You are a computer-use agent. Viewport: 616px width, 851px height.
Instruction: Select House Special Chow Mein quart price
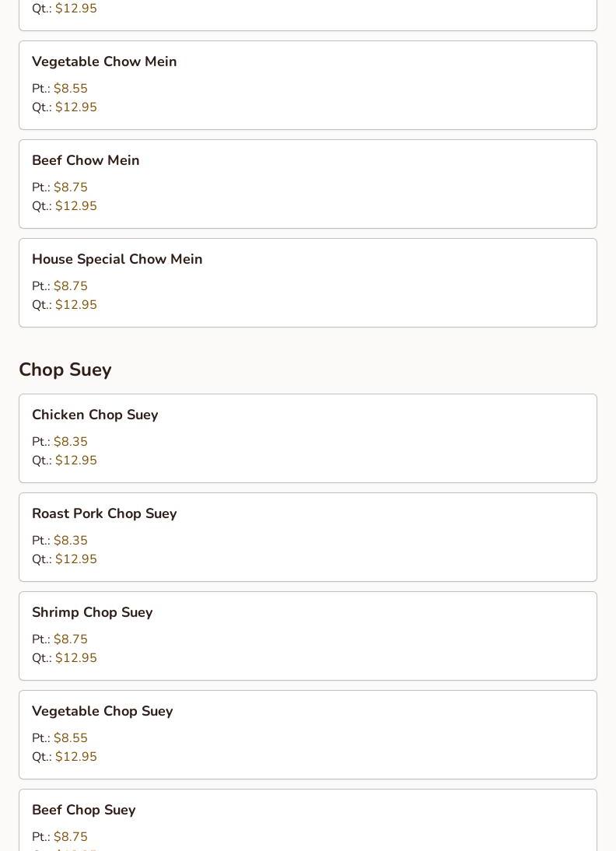click(x=76, y=304)
